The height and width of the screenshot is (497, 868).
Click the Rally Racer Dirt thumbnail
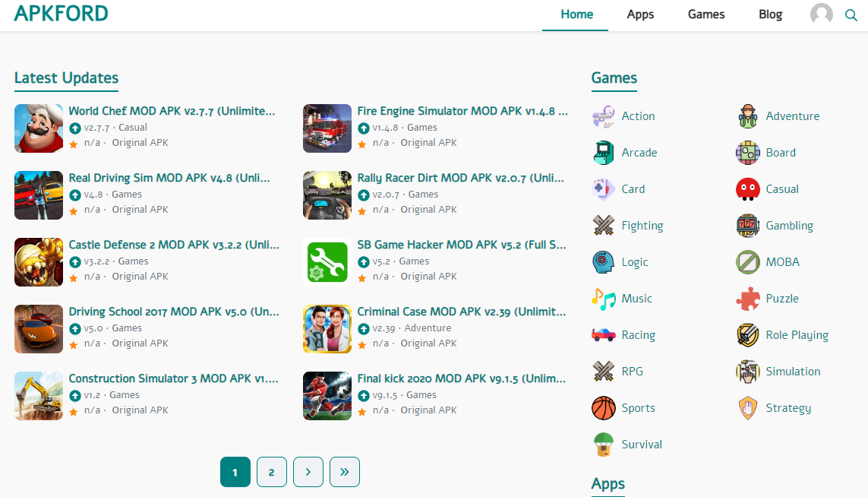[x=327, y=195]
